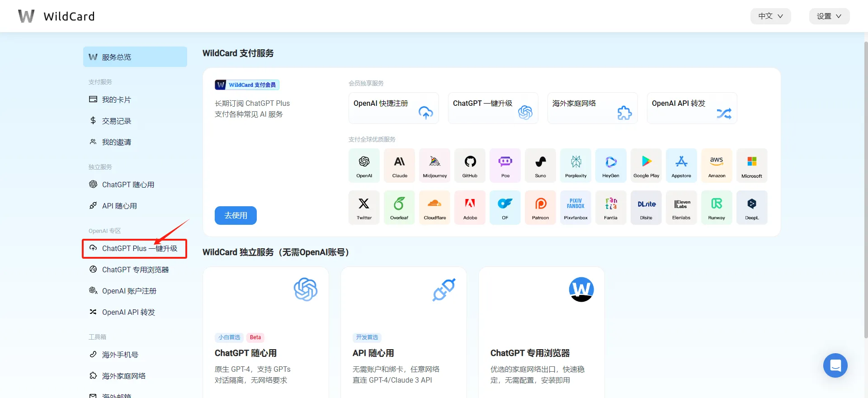Open the blue chat support bubble
This screenshot has width=868, height=398.
tap(835, 365)
